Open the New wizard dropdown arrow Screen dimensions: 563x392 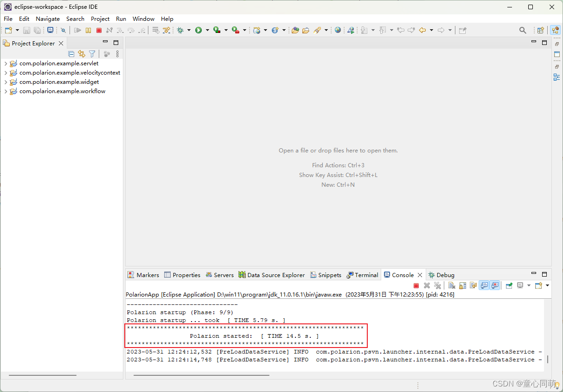click(17, 30)
